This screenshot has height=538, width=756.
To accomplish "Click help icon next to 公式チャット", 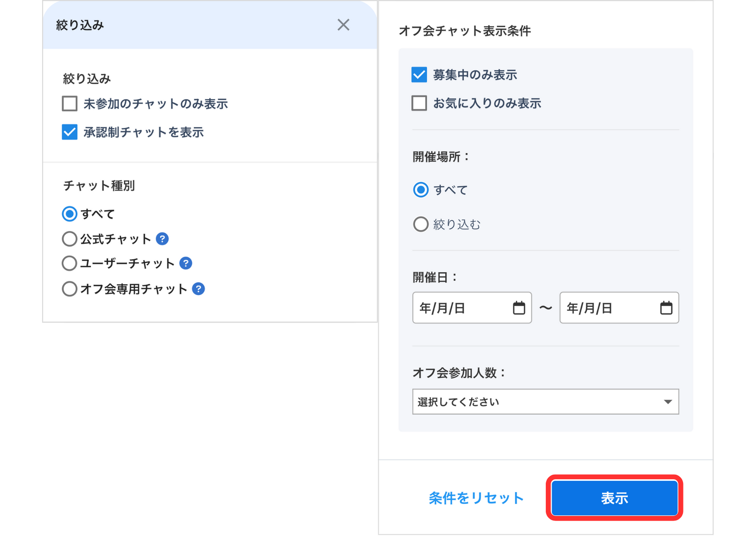I will 162,239.
